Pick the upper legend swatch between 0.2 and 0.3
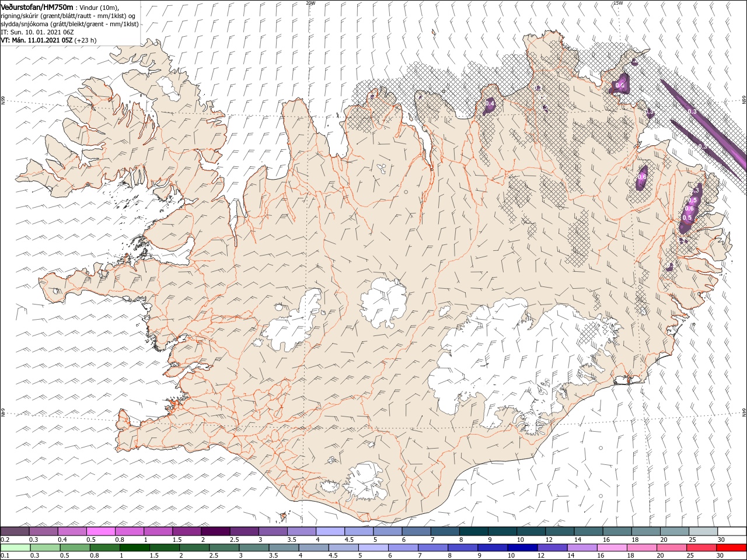This screenshot has height=560, width=747. 15,531
